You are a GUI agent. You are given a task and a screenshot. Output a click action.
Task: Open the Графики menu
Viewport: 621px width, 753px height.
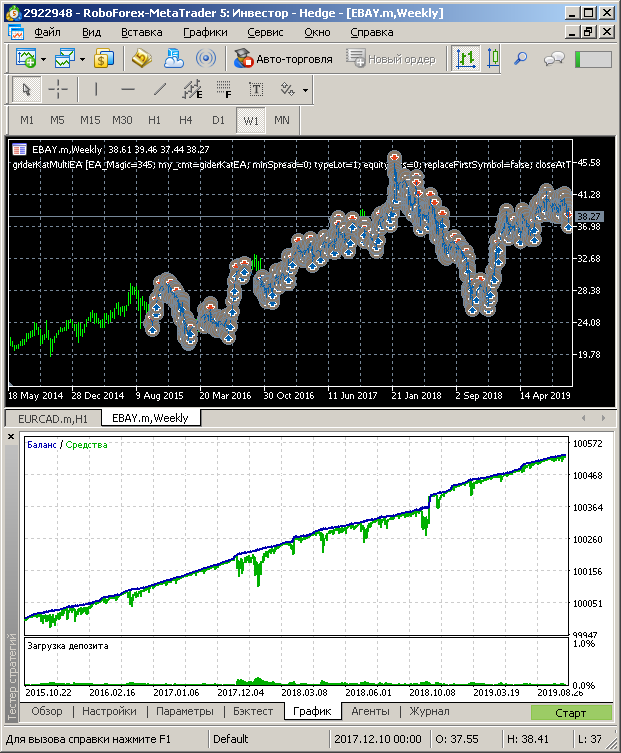(x=205, y=33)
